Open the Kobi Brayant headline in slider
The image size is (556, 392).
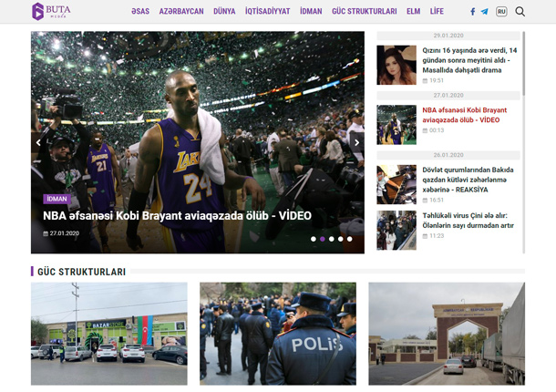click(x=177, y=216)
